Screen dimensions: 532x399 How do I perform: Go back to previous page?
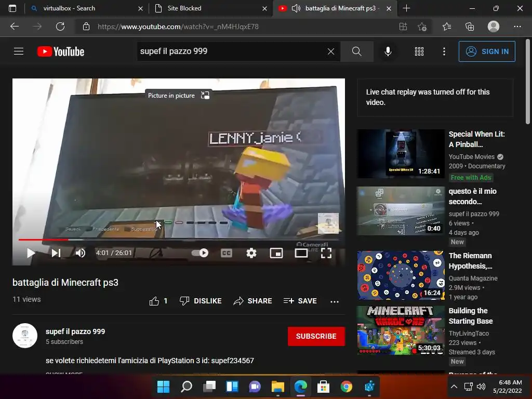[14, 26]
